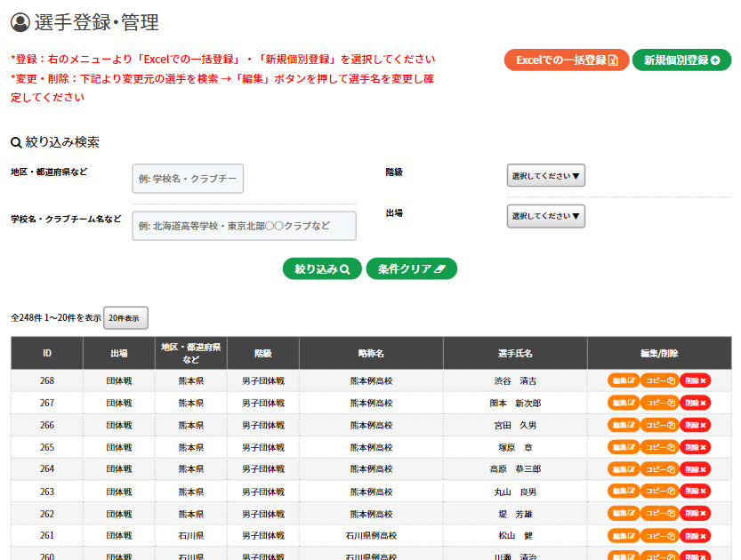Click the Excelでの一括登録 button
This screenshot has height=560, width=741.
point(567,60)
